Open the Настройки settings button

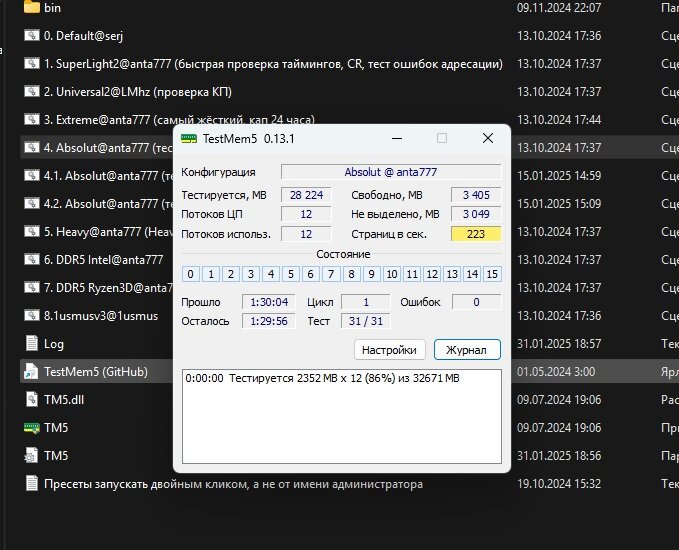click(390, 349)
